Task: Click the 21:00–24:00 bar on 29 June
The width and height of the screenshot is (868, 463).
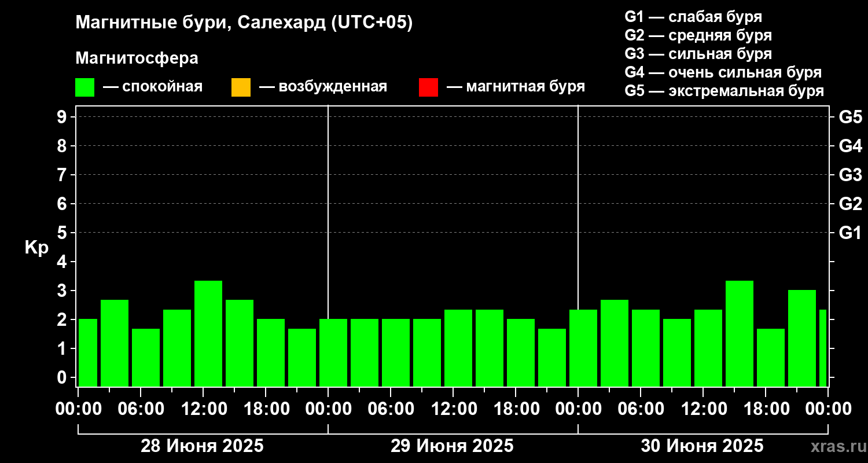Action: (552, 358)
